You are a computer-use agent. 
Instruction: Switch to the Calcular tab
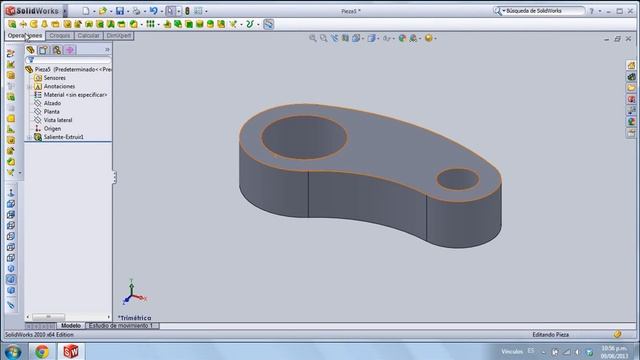tap(88, 36)
